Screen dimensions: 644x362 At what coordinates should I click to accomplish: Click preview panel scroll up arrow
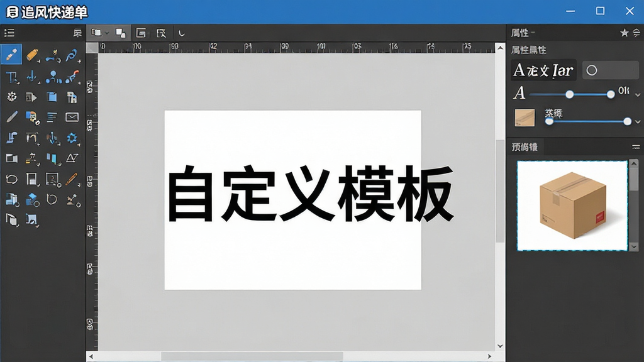[x=634, y=163]
